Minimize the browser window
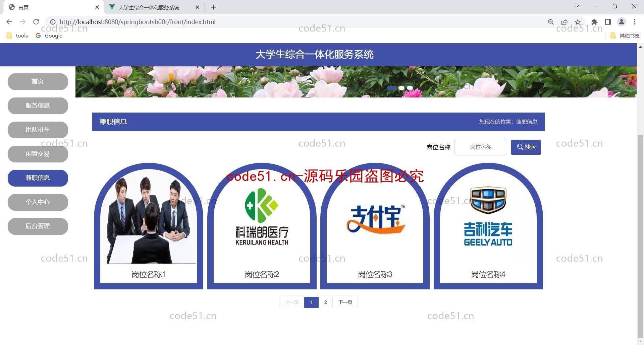This screenshot has width=644, height=345. point(596,6)
